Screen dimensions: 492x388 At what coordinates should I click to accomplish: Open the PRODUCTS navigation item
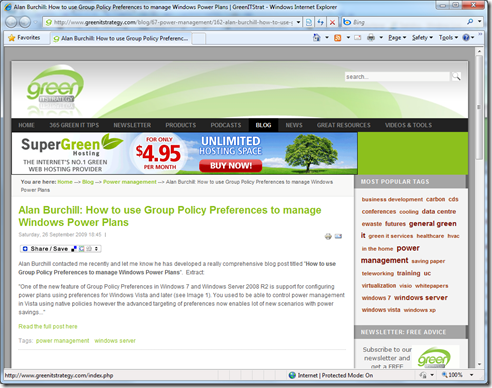[181, 125]
